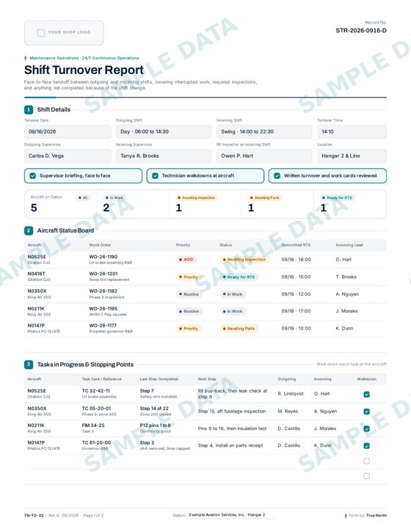Click outgoing tech R. Lindqvist
Image resolution: width=411 pixels, height=532 pixels.
point(291,394)
